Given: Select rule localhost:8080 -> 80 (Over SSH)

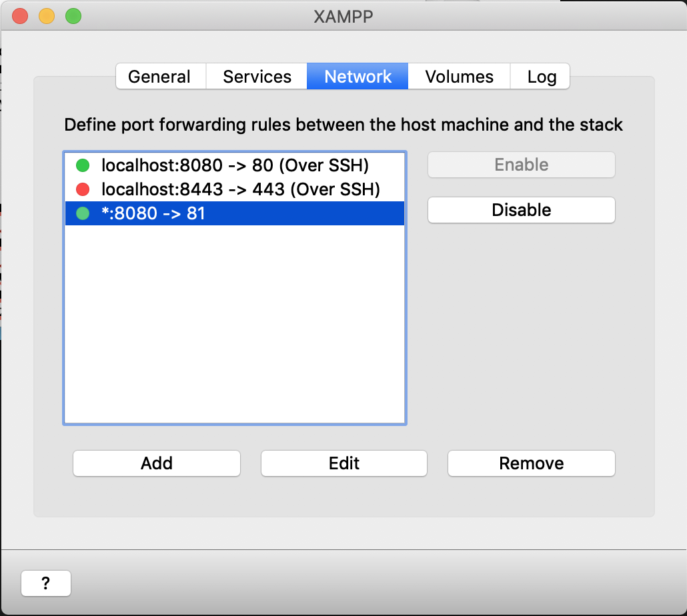Looking at the screenshot, I should pos(234,165).
